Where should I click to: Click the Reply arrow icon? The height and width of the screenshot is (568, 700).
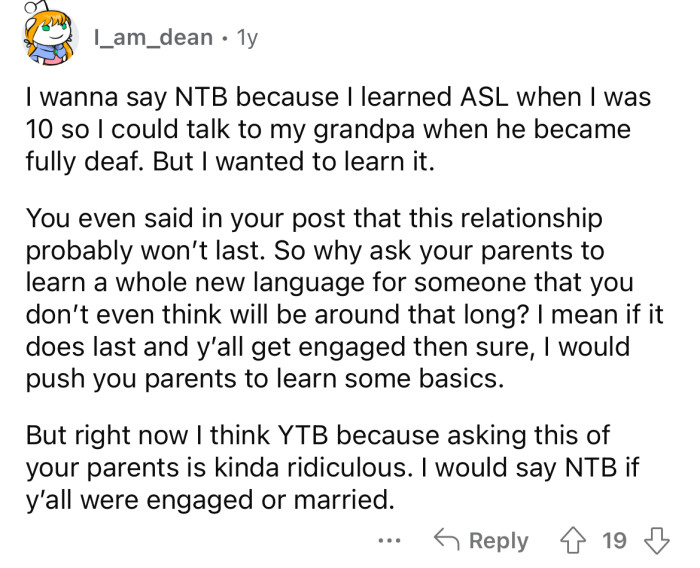coord(445,540)
